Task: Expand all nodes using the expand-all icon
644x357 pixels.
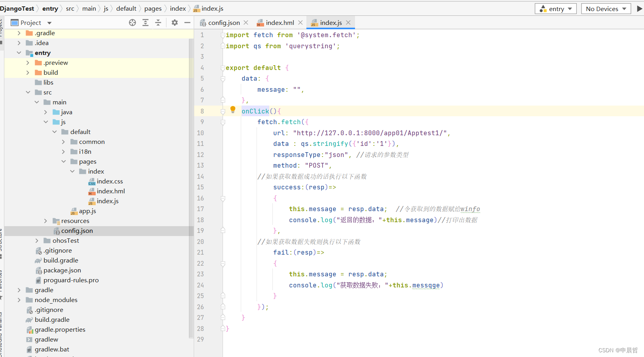Action: tap(145, 23)
